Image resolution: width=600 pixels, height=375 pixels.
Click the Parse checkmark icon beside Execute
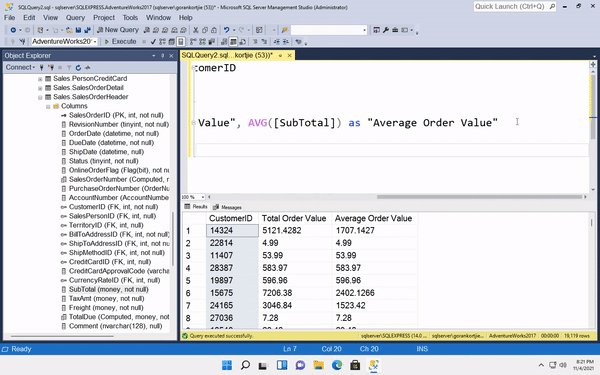pos(153,41)
